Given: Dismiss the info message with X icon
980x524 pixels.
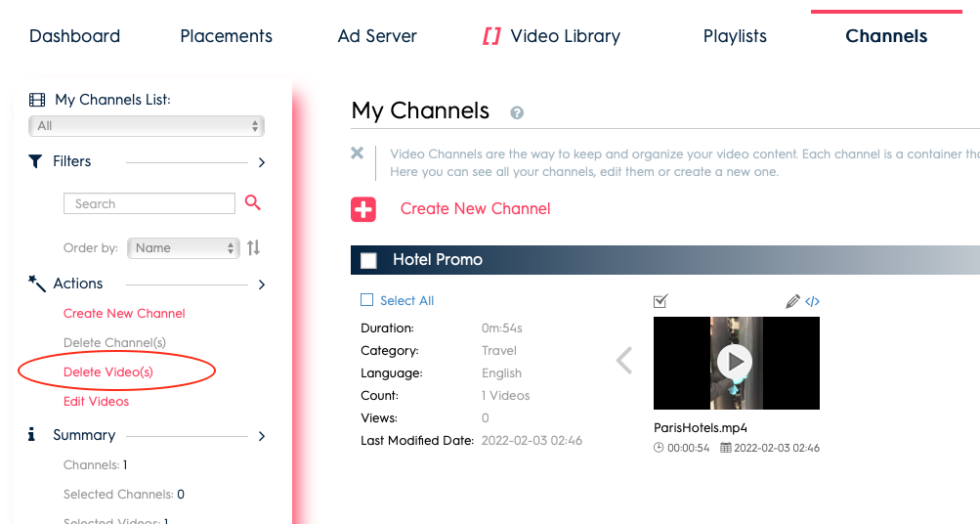Looking at the screenshot, I should (357, 153).
